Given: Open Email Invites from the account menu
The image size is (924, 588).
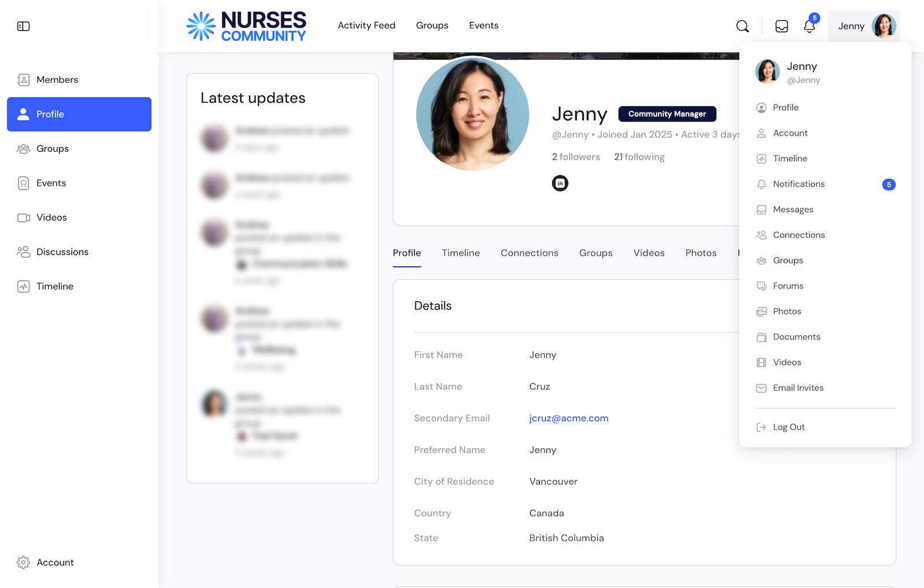Looking at the screenshot, I should tap(798, 387).
